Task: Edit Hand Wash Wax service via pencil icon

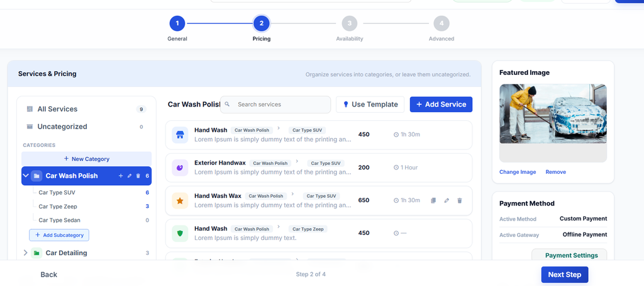Action: (x=447, y=200)
